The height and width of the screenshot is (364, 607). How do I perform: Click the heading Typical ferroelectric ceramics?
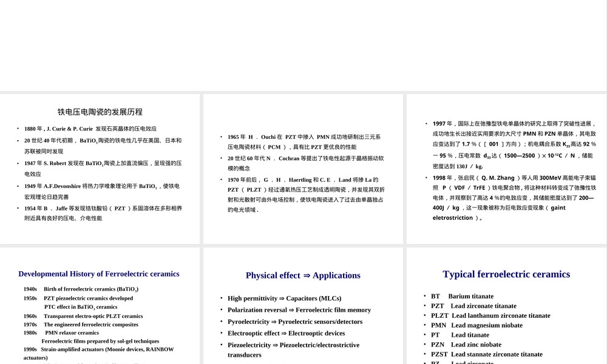coord(506,274)
